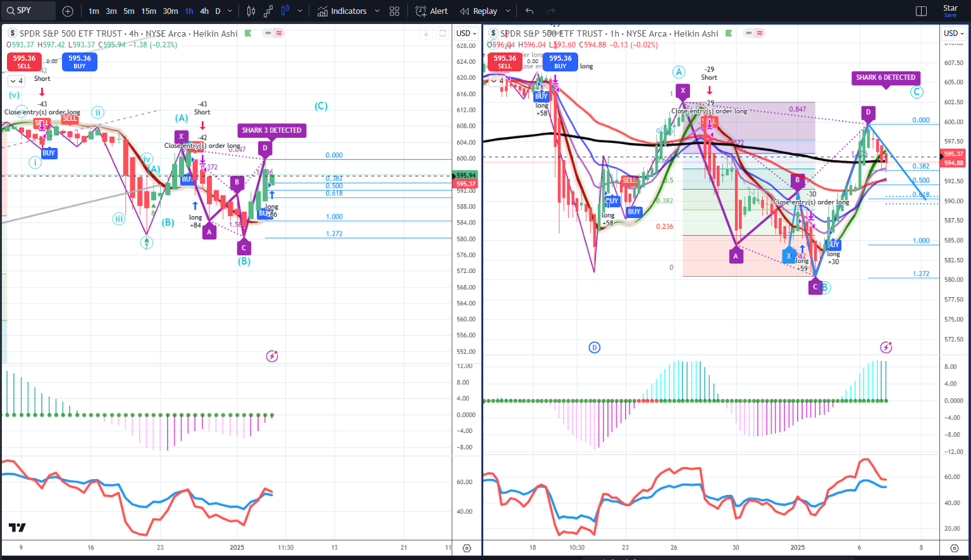Switch to the 4h timeframe
This screenshot has width=971, height=560.
point(204,11)
